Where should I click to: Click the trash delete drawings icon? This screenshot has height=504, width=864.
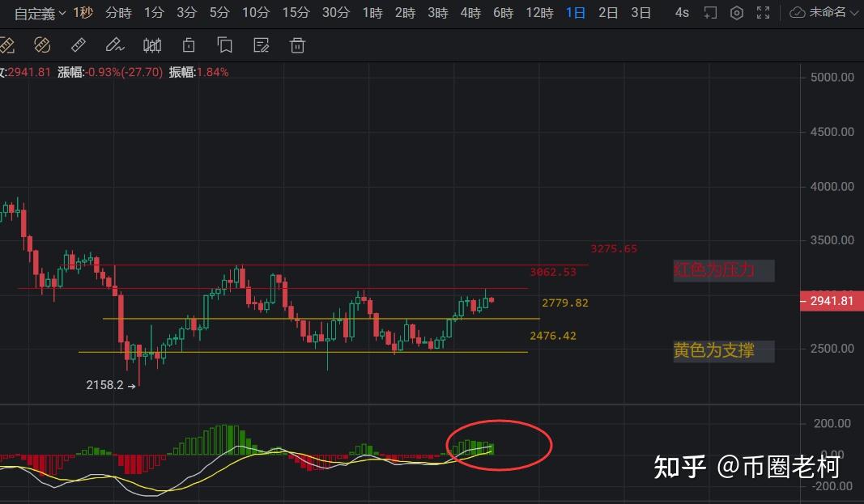pyautogui.click(x=297, y=45)
